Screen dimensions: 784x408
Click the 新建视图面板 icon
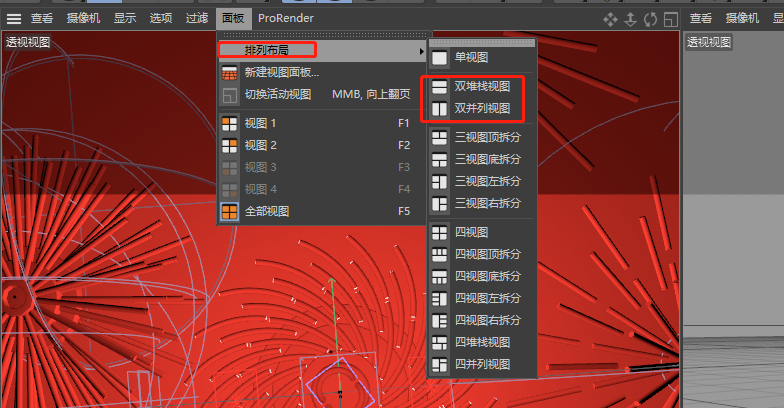pos(230,73)
